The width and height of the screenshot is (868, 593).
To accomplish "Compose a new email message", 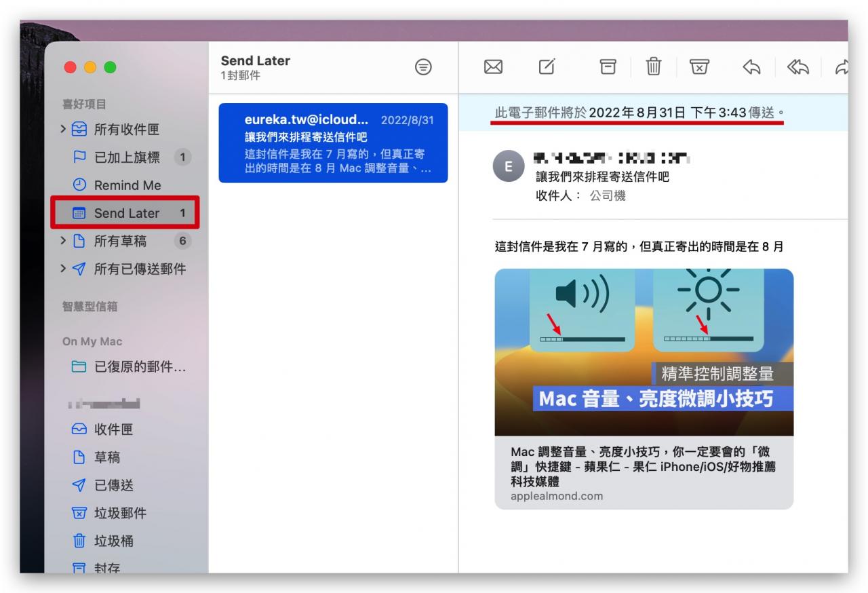I will (547, 66).
